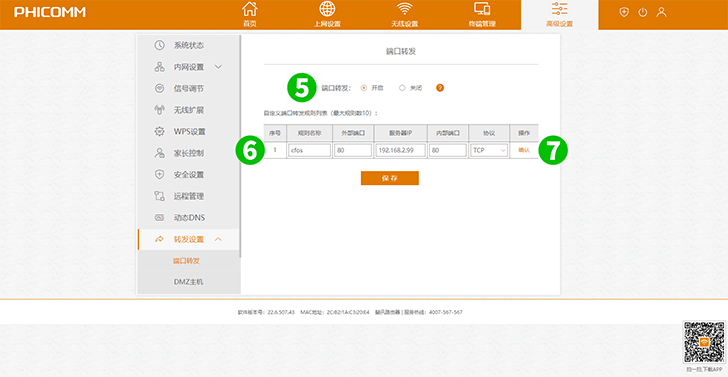Click the internal port input field
Screen dimensions: 728x377
pos(448,150)
